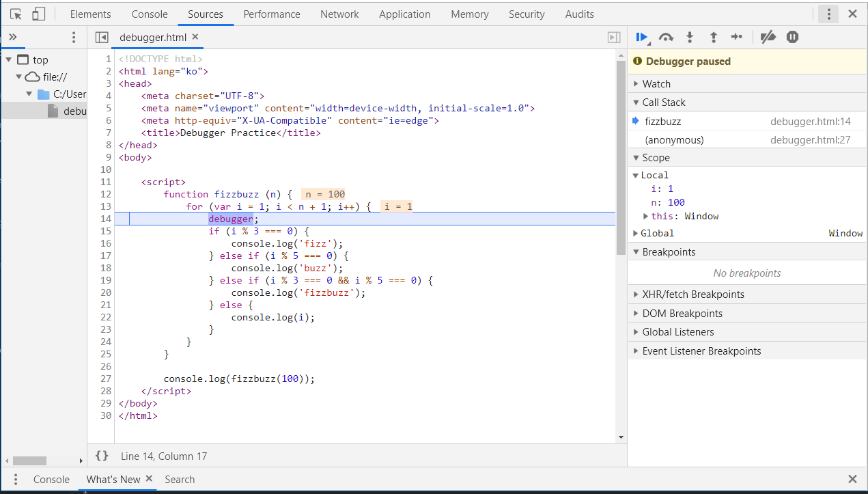Screen dimensions: 868x494
Task: Step out of current function
Action: click(713, 37)
